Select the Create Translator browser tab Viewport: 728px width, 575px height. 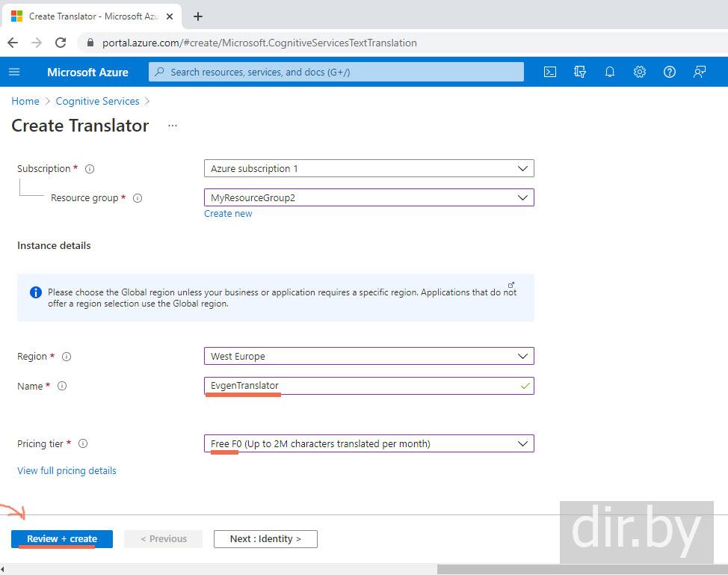click(x=92, y=16)
